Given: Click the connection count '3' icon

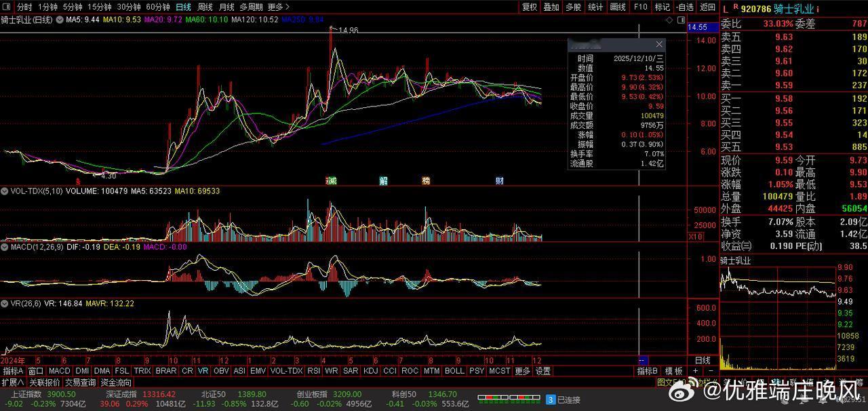Looking at the screenshot, I should [551, 400].
